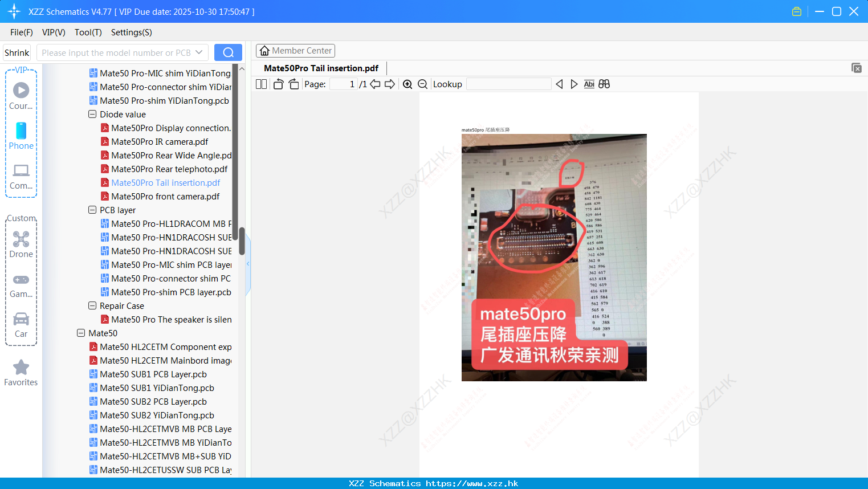Open the Tool(T) menu
Screen dimensions: 868x489
click(x=88, y=32)
